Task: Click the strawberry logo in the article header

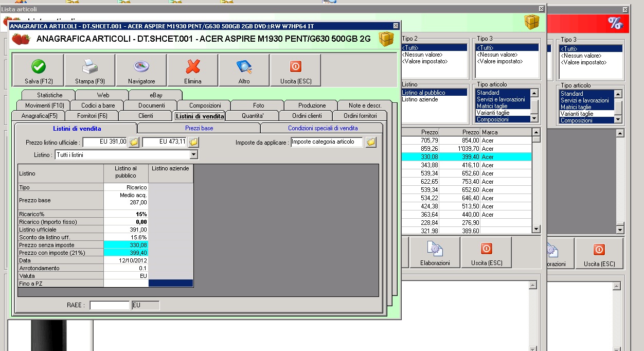Action: (22, 39)
